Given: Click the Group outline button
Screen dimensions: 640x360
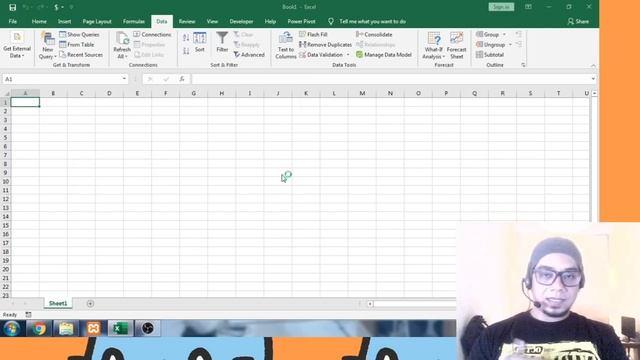Looking at the screenshot, I should click(488, 35).
